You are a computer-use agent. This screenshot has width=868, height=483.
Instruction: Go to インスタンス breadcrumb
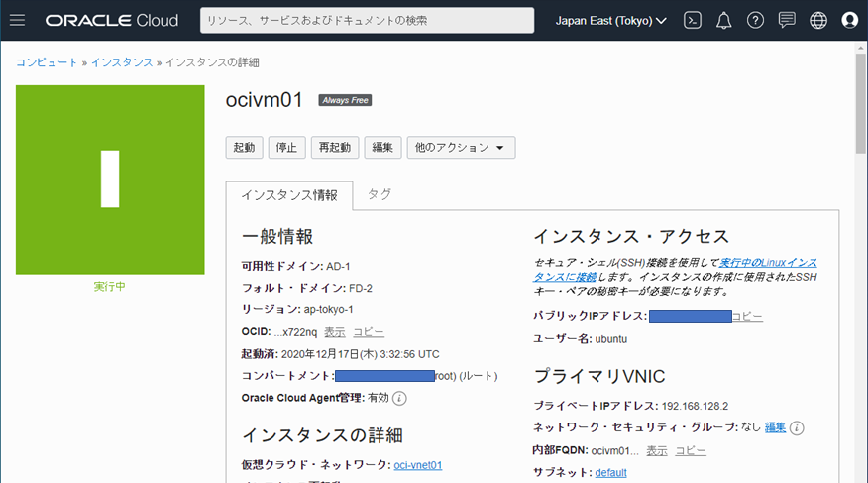click(122, 62)
